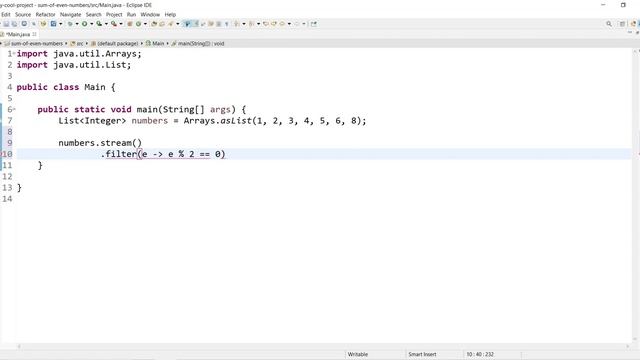Open the Project menu
Viewport: 640px width, 360px height.
114,14
